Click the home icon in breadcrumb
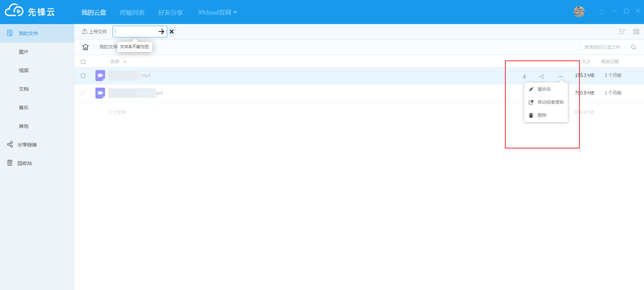 click(x=85, y=47)
